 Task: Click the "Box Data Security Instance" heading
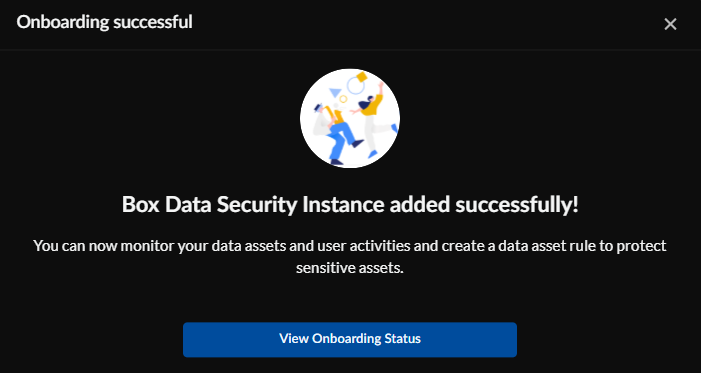point(253,205)
